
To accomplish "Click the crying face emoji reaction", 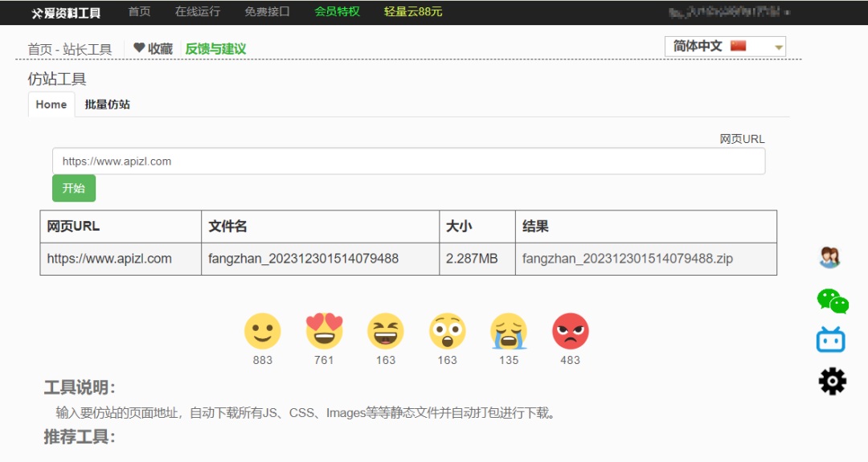I will pos(509,331).
